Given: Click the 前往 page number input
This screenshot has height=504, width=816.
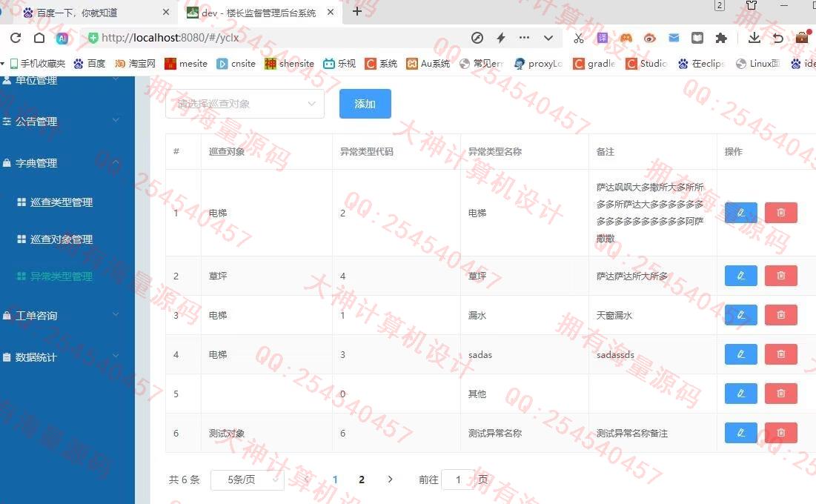Looking at the screenshot, I should (x=458, y=480).
